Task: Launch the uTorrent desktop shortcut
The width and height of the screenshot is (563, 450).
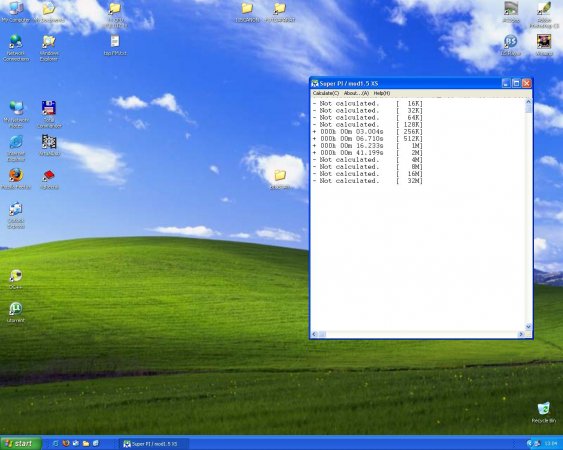Action: coord(16,312)
